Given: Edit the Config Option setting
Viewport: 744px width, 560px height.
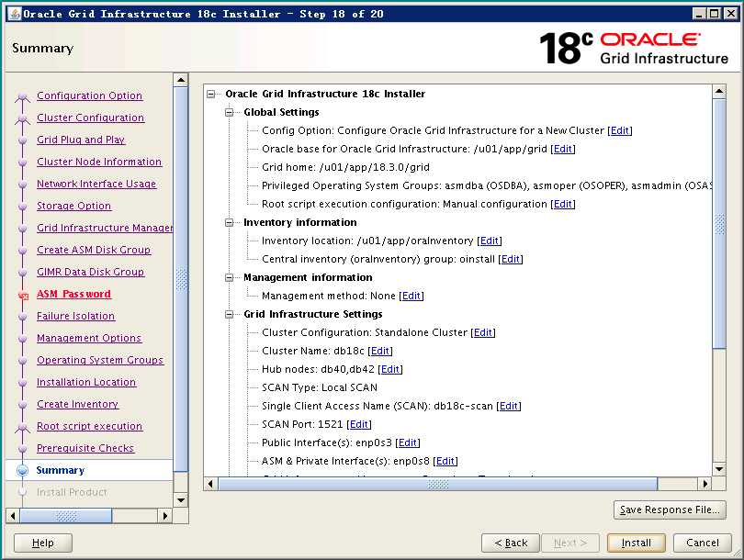Looking at the screenshot, I should (x=620, y=130).
